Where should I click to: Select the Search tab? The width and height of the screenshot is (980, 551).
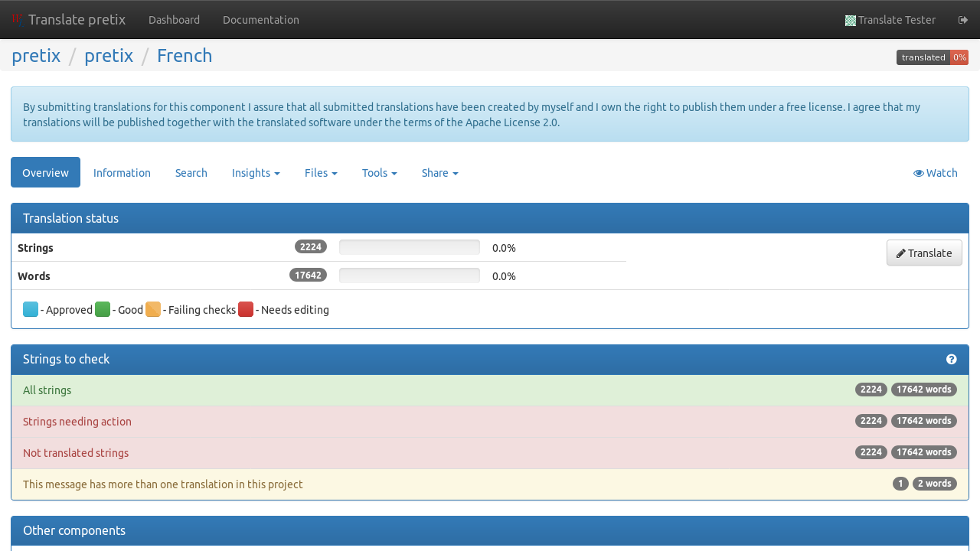coord(191,173)
